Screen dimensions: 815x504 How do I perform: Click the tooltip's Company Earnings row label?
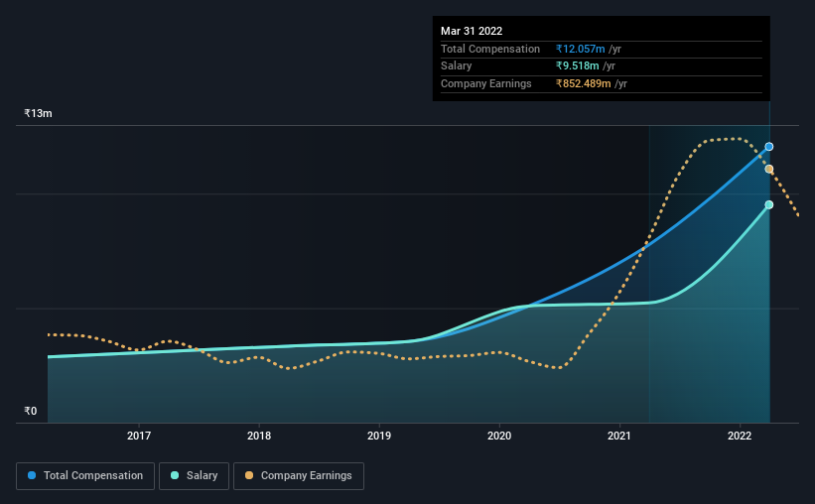click(486, 83)
